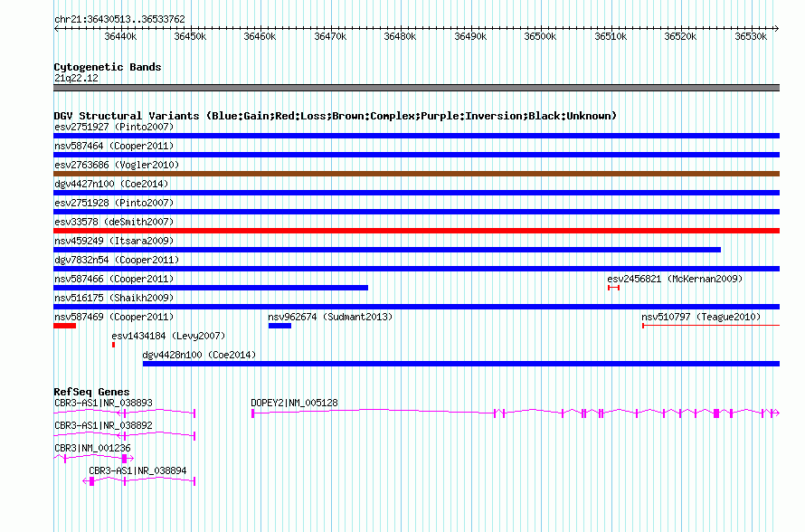Viewport: 805px width, 532px height.
Task: Click the esv1434184 (Levy2007) label
Action: tap(168, 336)
